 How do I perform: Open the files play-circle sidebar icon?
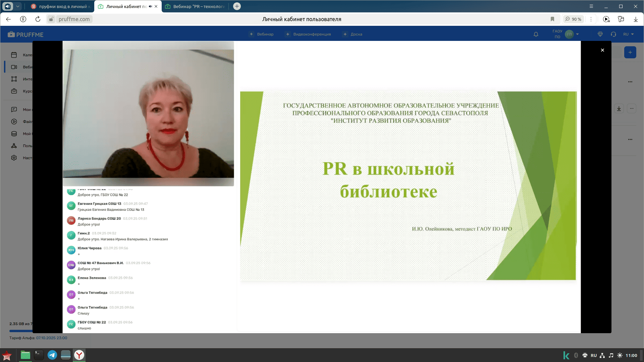click(14, 122)
